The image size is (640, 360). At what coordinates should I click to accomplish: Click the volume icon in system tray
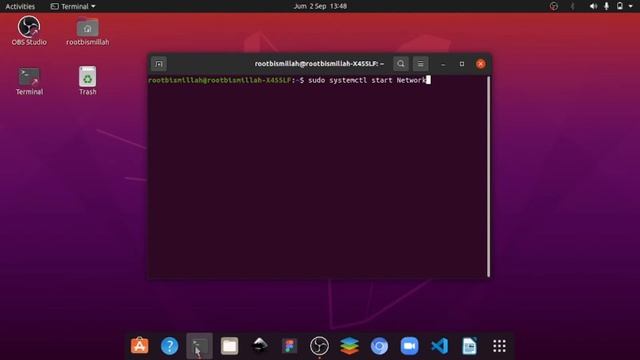(x=593, y=6)
